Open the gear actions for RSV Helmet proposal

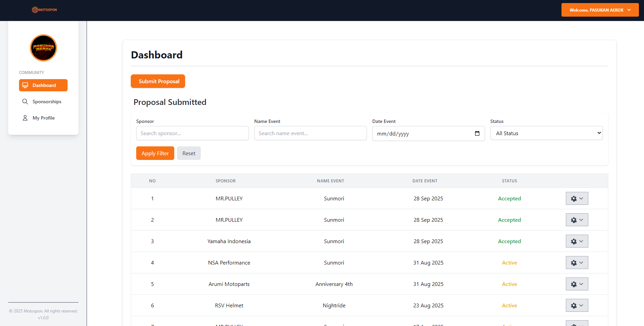574,305
